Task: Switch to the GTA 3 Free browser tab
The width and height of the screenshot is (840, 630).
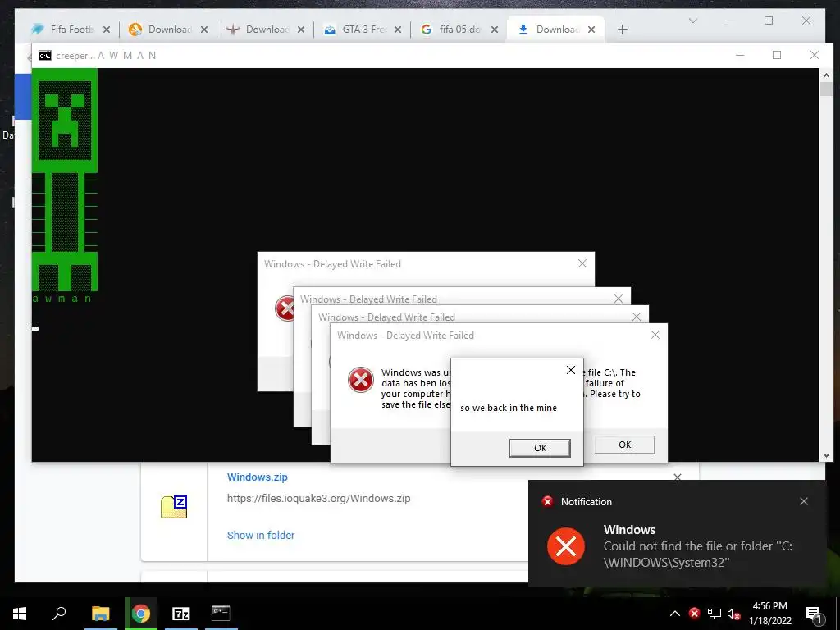Action: 364,30
